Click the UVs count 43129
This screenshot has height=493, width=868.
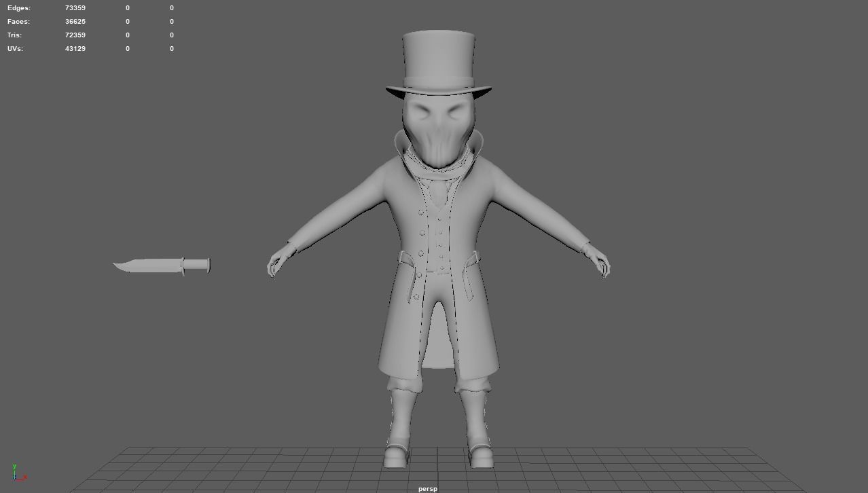(75, 48)
